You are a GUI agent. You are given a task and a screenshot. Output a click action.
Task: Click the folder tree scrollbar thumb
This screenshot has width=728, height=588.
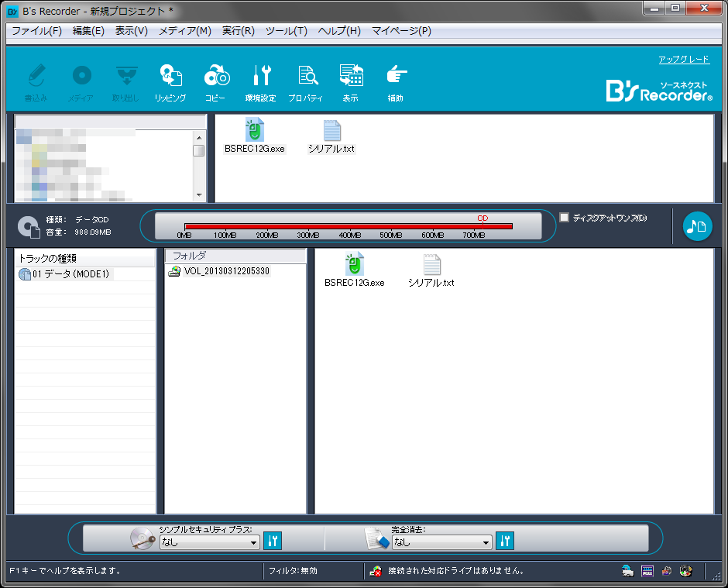199,150
